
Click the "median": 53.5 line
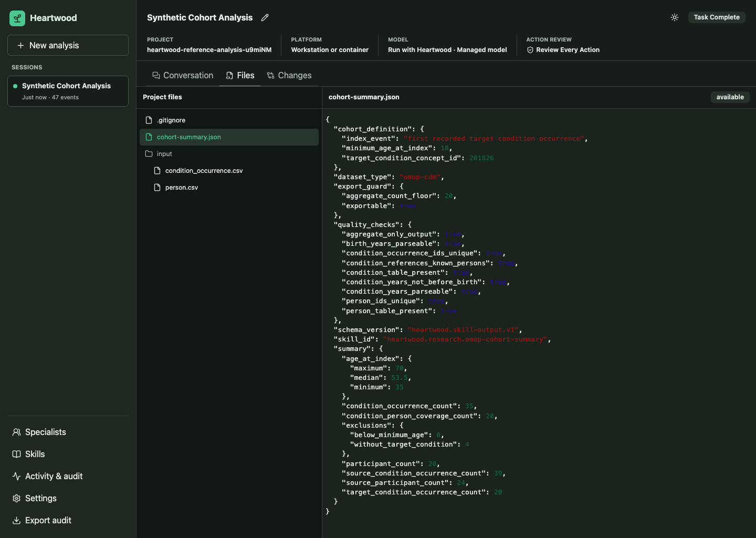pyautogui.click(x=381, y=378)
